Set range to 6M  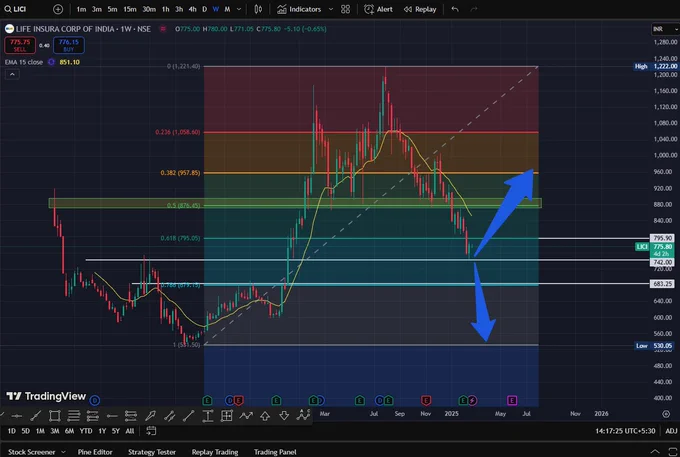pos(69,431)
